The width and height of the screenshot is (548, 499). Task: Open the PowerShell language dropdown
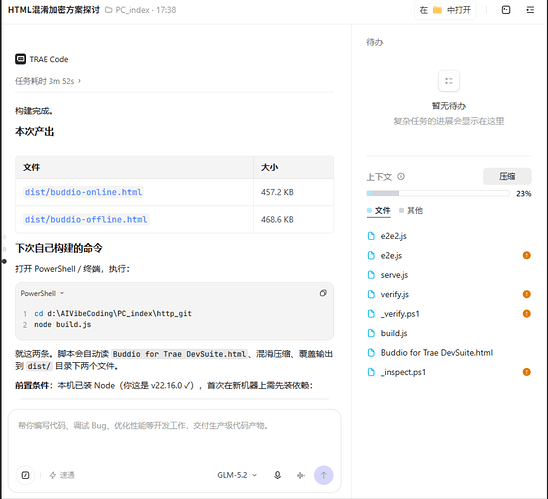click(42, 293)
